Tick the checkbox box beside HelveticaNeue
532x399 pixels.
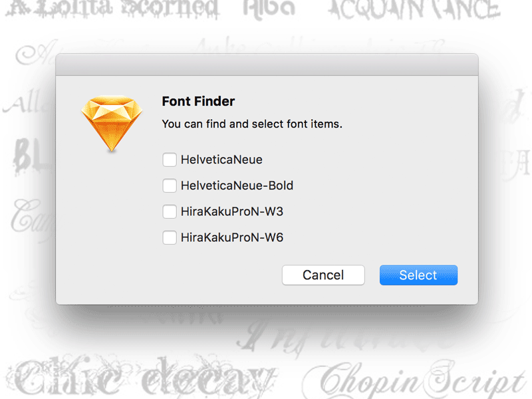pyautogui.click(x=170, y=160)
